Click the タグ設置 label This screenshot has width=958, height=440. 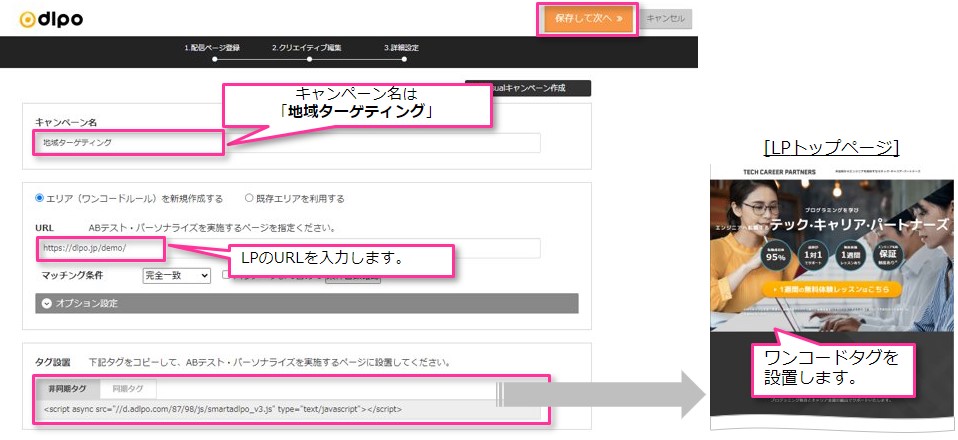tap(53, 362)
